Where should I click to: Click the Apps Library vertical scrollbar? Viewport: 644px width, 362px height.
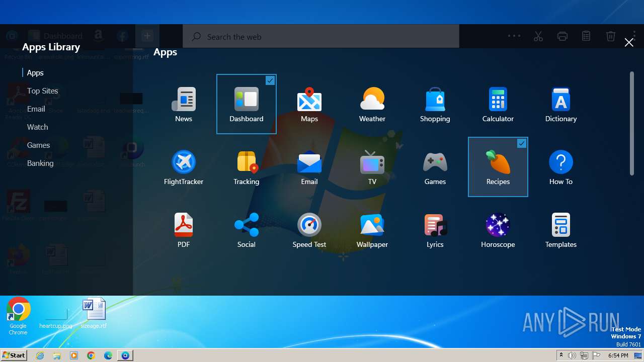click(632, 124)
